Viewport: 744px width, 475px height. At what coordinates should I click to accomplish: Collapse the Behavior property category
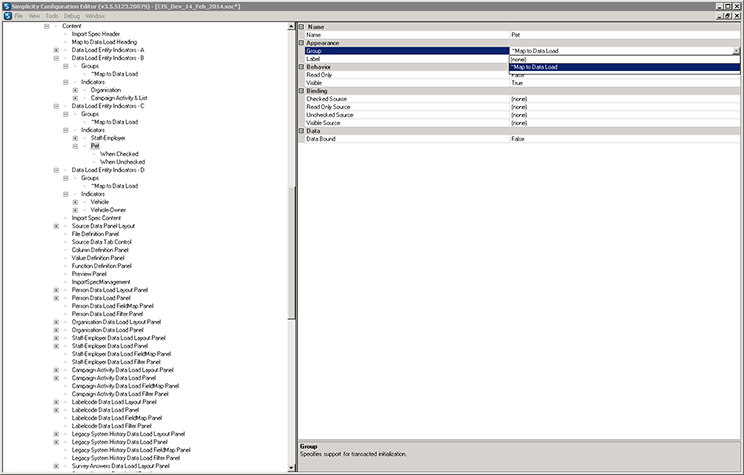pos(301,67)
